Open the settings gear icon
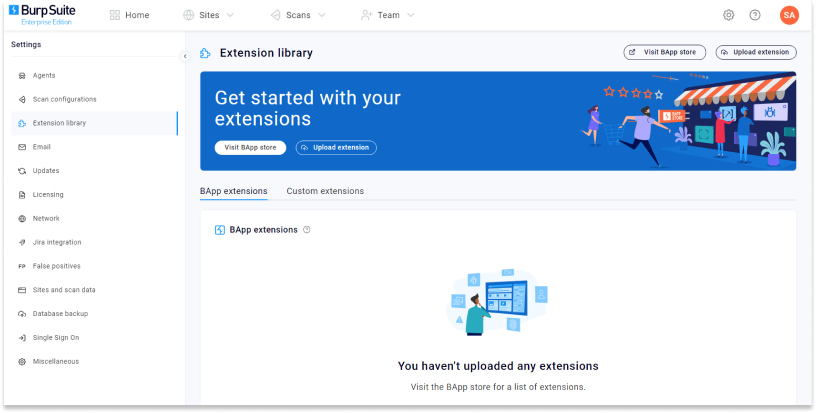This screenshot has width=816, height=413. [x=729, y=15]
